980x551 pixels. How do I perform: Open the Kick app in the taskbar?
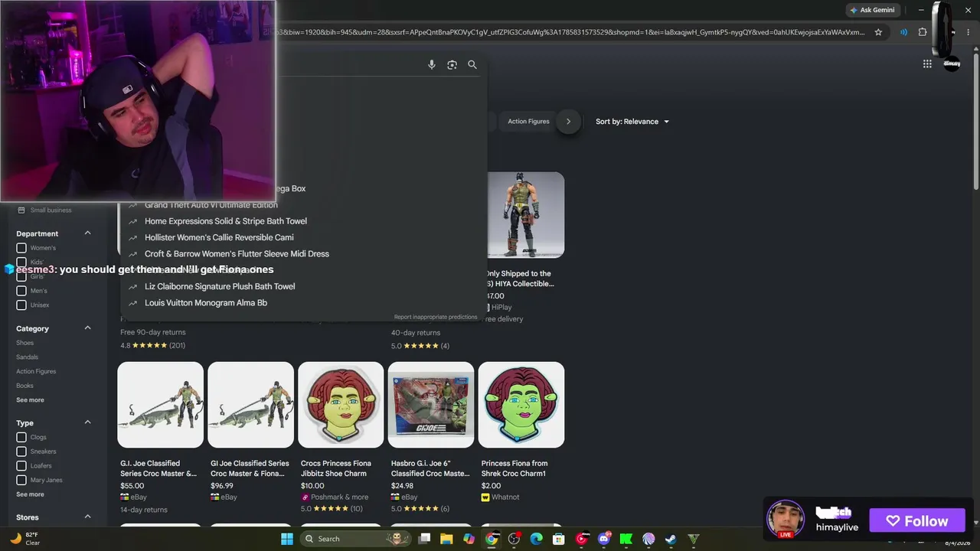click(x=626, y=539)
